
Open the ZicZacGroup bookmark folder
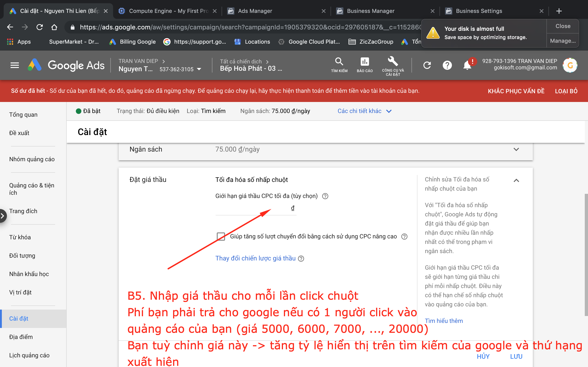click(371, 42)
